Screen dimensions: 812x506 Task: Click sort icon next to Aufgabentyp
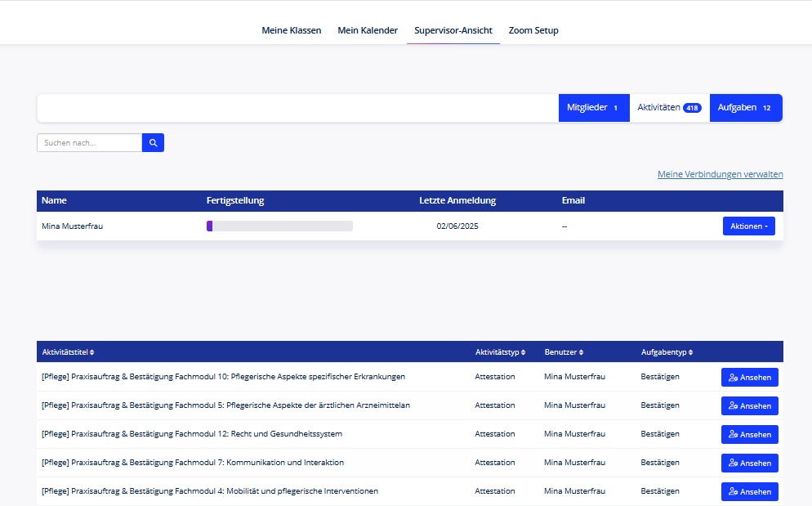[x=692, y=352]
